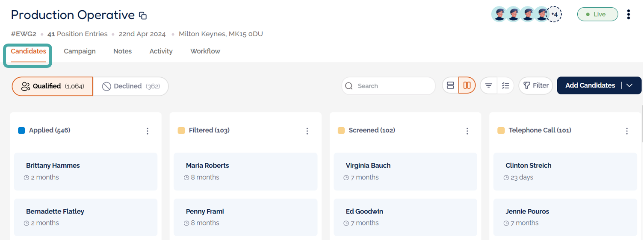
Task: Click the Add Candidates button
Action: click(x=590, y=85)
